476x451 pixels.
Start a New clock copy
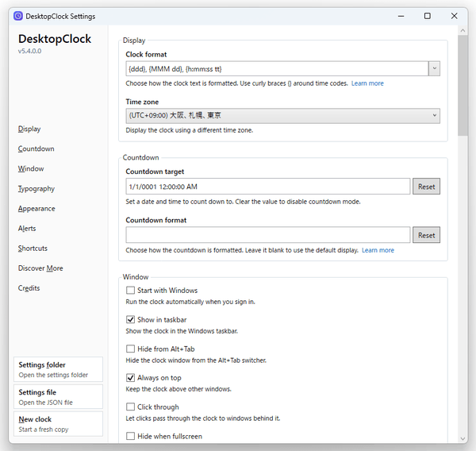pos(58,424)
